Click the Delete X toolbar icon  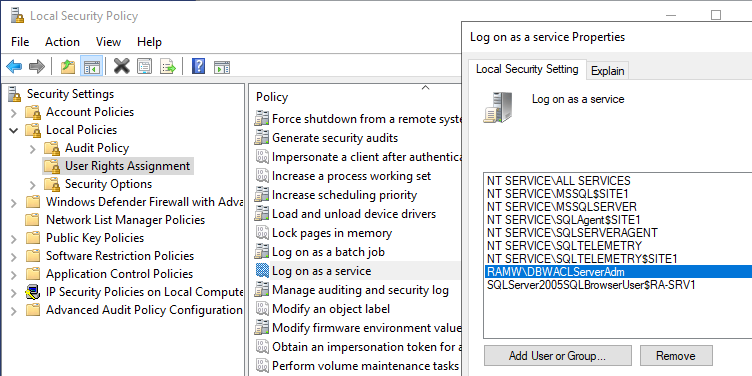[122, 66]
